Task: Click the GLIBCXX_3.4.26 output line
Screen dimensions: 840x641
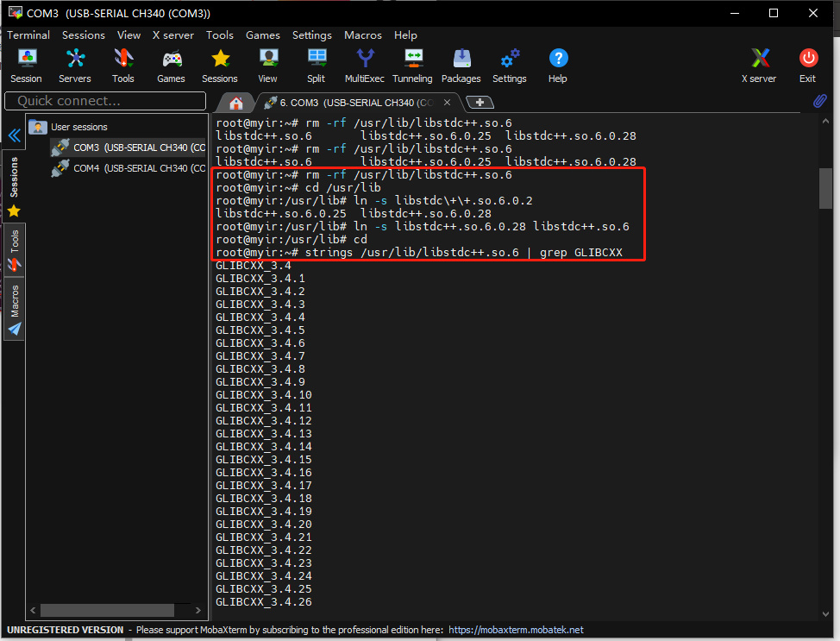Action: tap(264, 602)
